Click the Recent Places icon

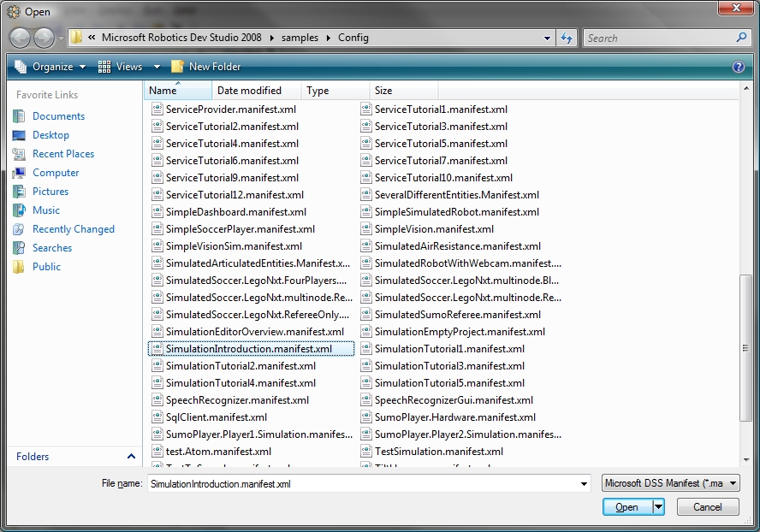[19, 154]
